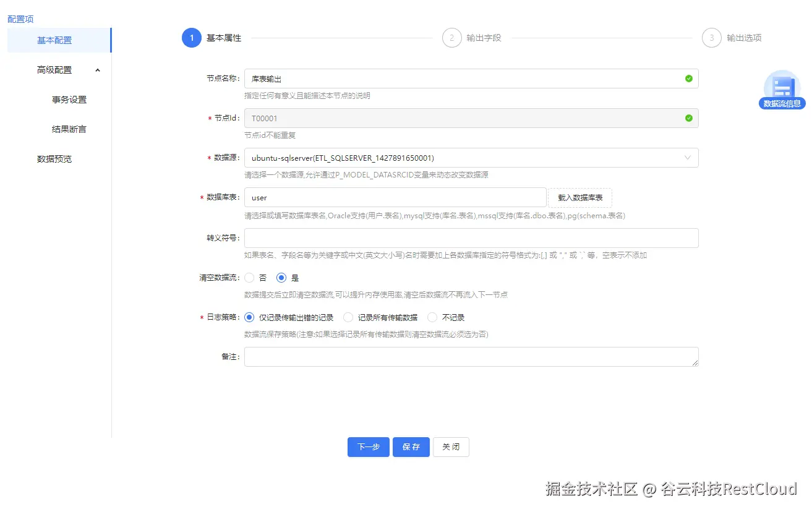Click the 输出字段 step label
Viewport: 812px width, 512px height.
pyautogui.click(x=484, y=38)
